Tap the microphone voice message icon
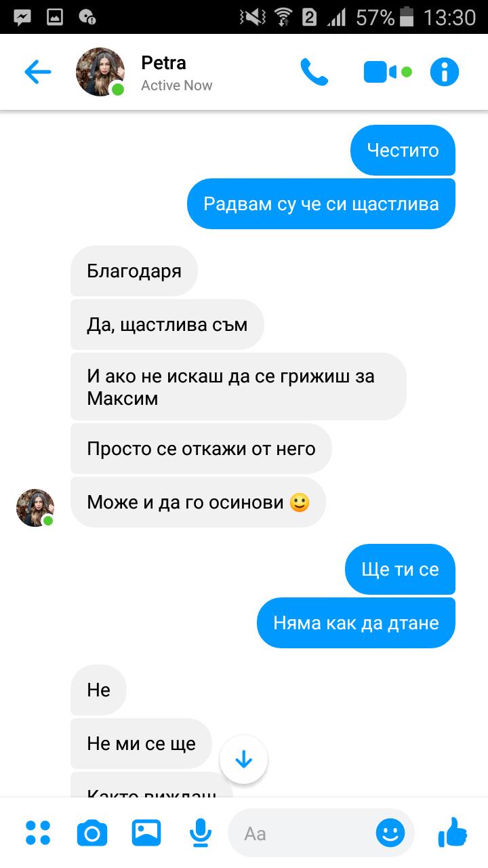Image resolution: width=488 pixels, height=868 pixels. click(x=200, y=833)
